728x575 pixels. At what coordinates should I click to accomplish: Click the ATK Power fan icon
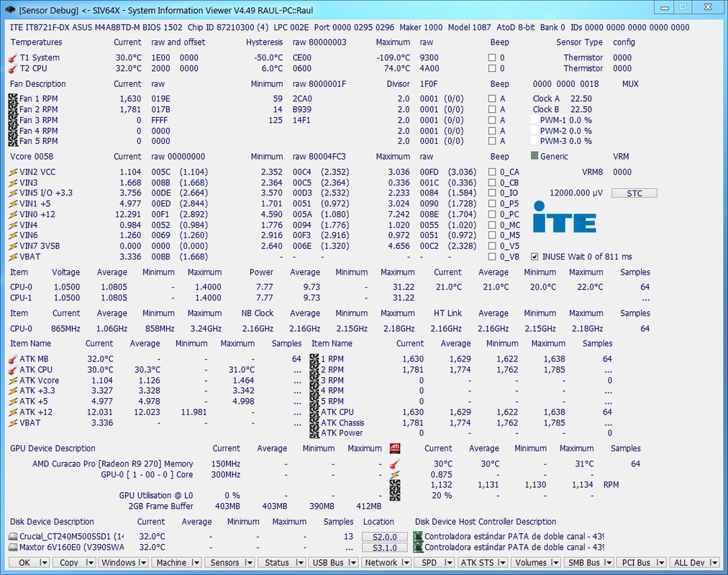click(x=314, y=433)
